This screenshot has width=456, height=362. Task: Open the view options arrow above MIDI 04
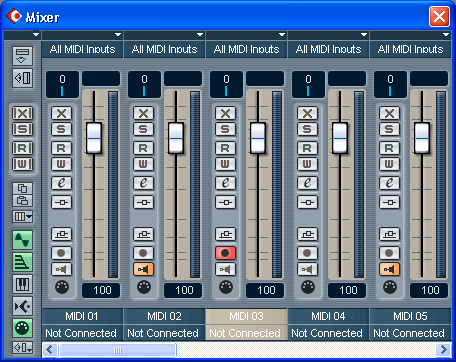[x=364, y=35]
